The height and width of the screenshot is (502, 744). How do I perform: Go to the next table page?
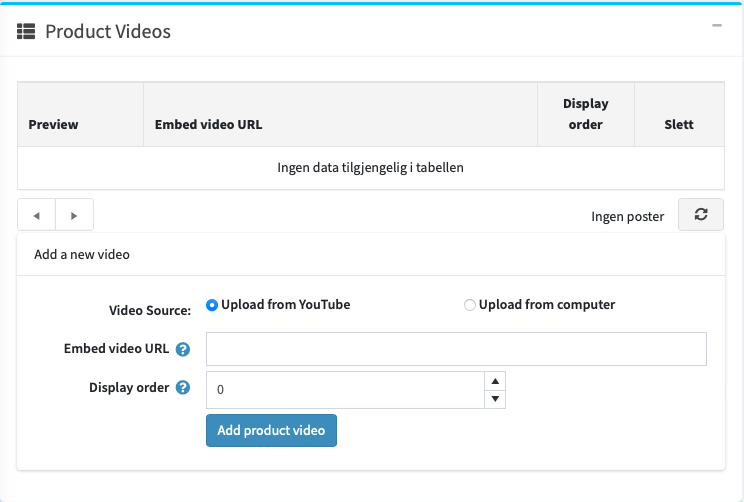74,215
